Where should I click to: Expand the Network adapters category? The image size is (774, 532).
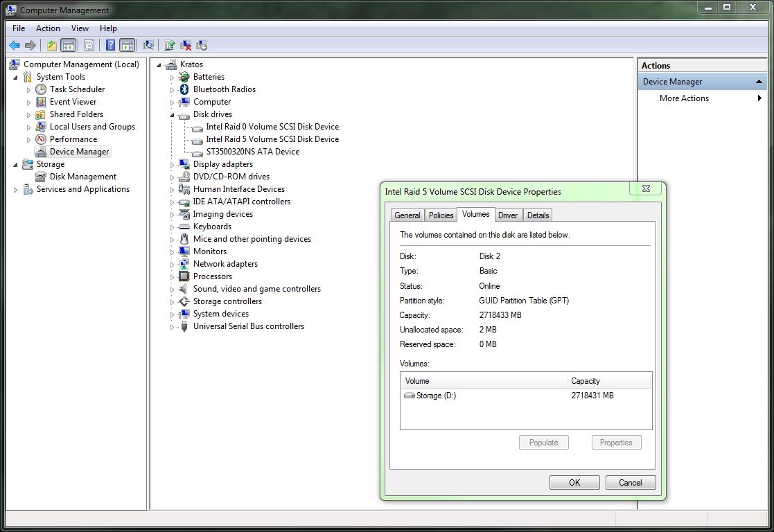[173, 265]
